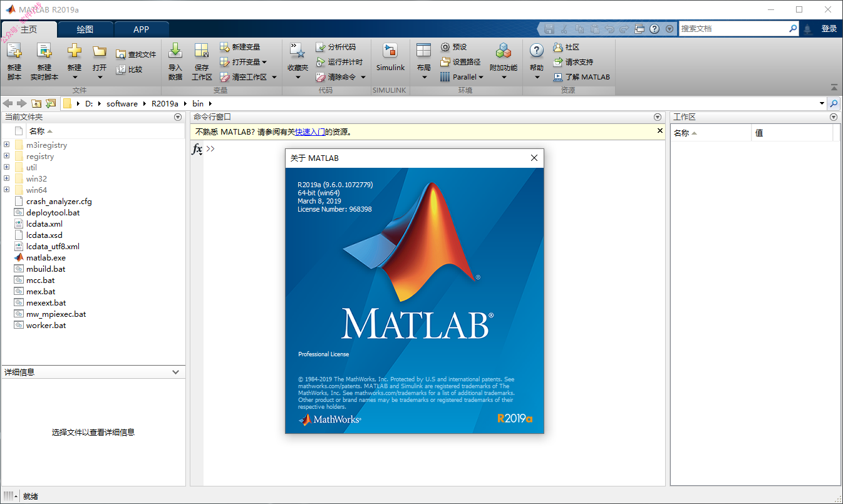The height and width of the screenshot is (504, 843).
Task: Click the search icon in address bar
Action: pos(834,103)
